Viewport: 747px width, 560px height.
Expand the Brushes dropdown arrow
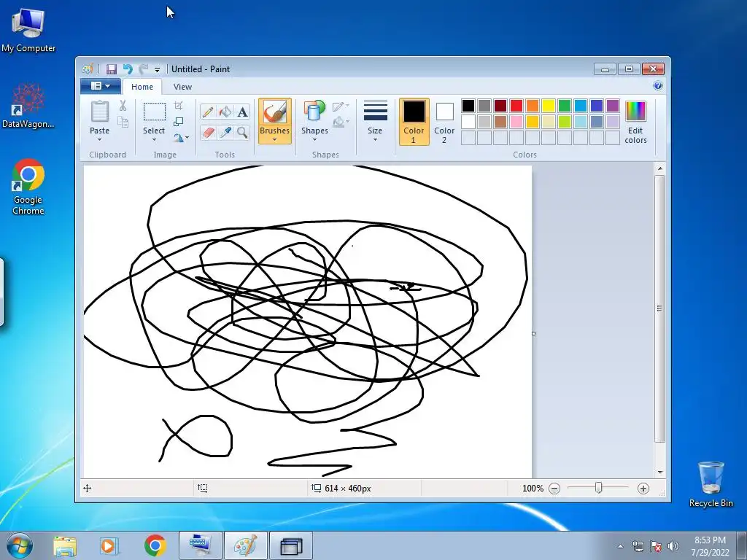(x=275, y=139)
